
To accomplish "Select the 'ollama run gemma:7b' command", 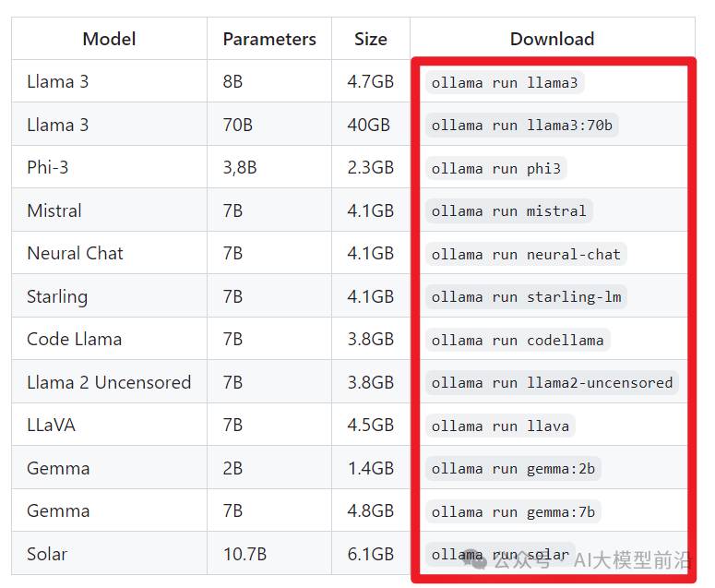I will pos(513,511).
